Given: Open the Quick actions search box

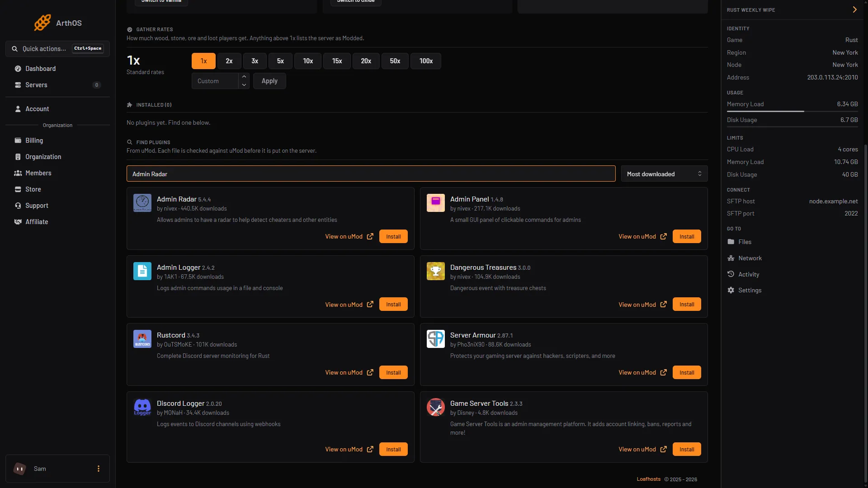Looking at the screenshot, I should click(57, 49).
